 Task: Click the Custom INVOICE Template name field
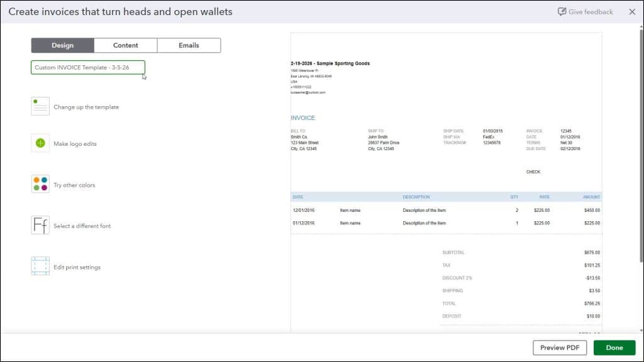click(88, 67)
